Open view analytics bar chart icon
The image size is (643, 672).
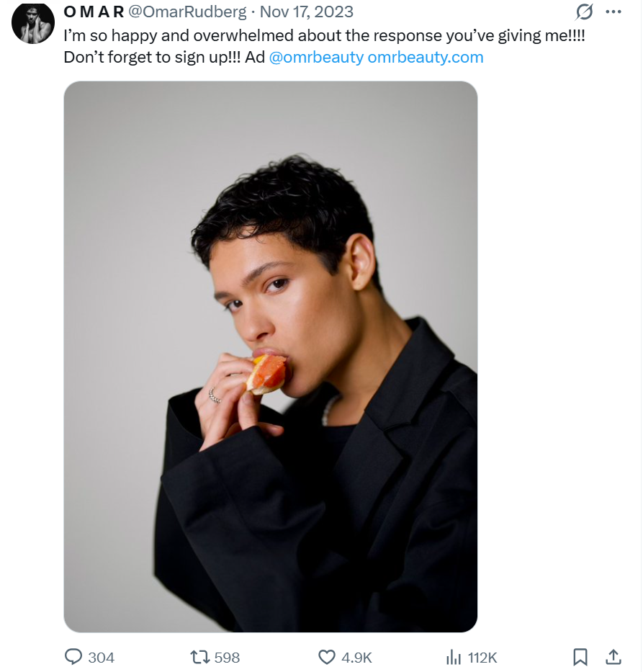click(454, 657)
